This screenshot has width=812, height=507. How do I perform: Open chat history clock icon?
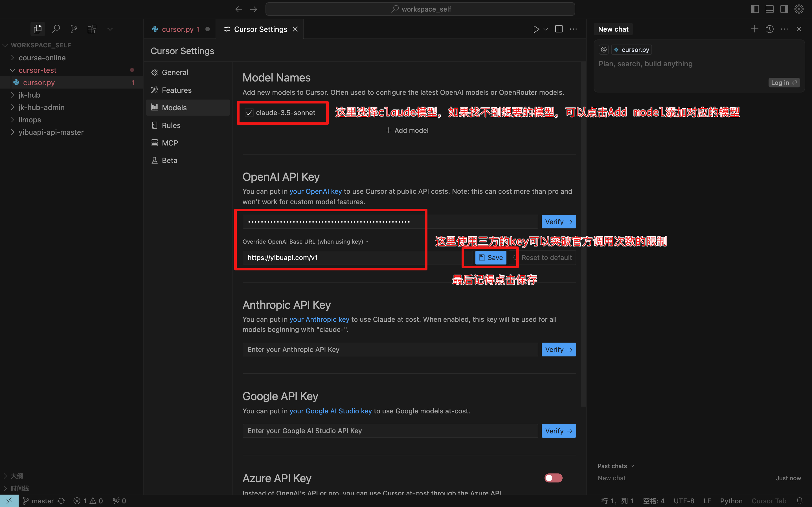[x=769, y=29]
